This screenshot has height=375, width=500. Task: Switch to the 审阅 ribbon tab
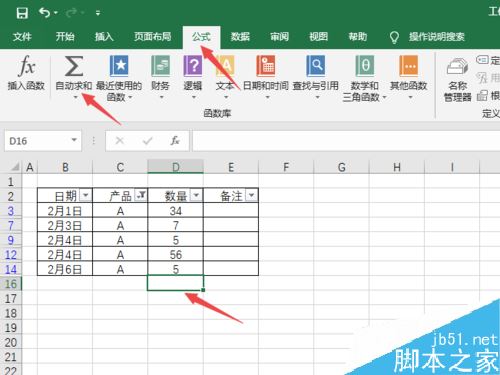[279, 36]
